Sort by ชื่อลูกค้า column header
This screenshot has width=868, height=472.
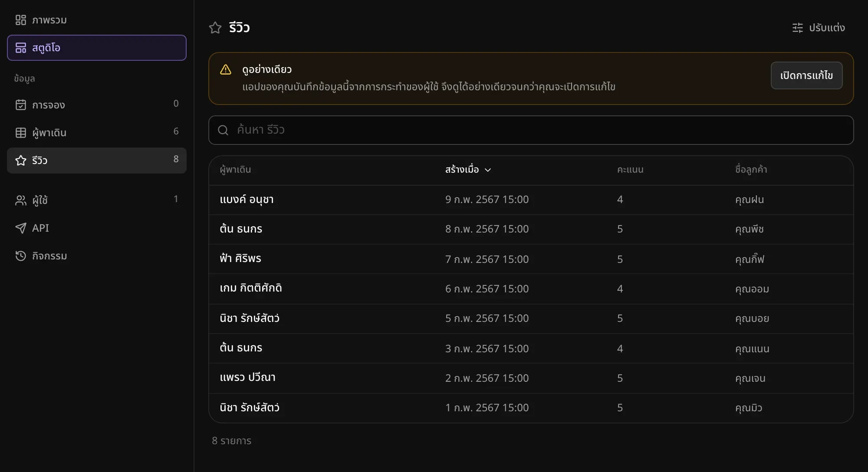(751, 170)
